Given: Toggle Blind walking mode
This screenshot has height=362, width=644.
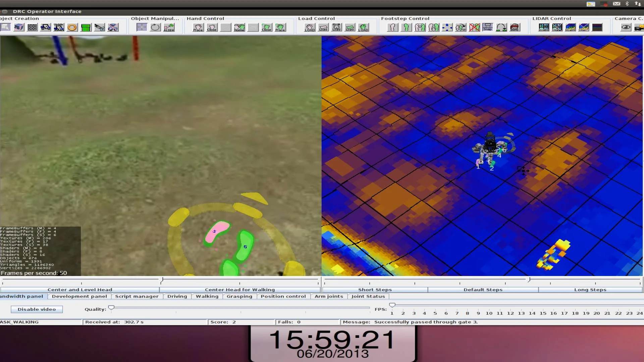Looking at the screenshot, I should [x=515, y=27].
